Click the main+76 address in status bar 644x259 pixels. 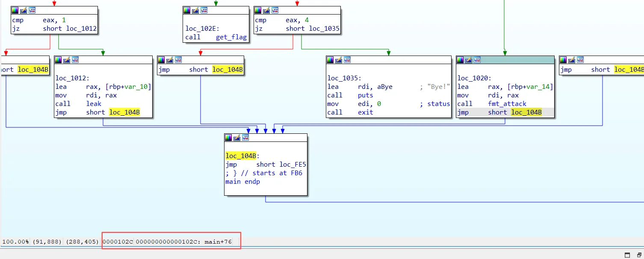click(218, 242)
